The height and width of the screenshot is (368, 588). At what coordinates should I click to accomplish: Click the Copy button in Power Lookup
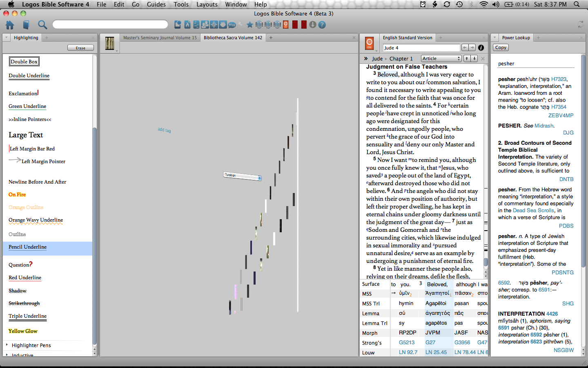501,48
